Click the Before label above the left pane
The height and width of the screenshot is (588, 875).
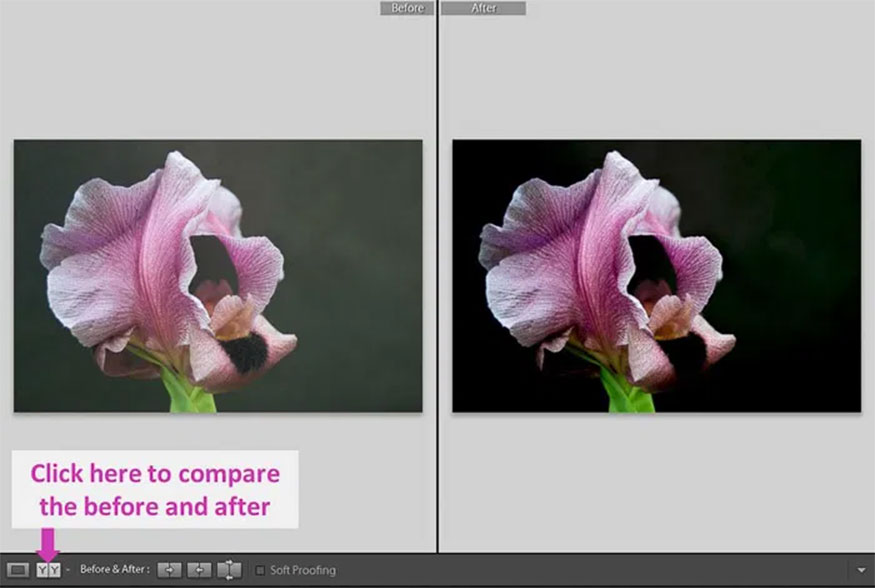click(407, 8)
